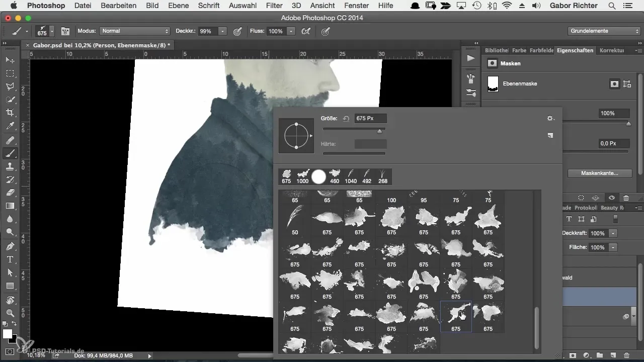The height and width of the screenshot is (362, 644).
Task: Select the Pen tool
Action: [10, 246]
